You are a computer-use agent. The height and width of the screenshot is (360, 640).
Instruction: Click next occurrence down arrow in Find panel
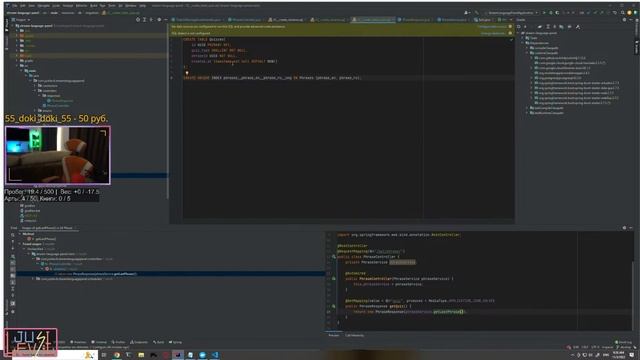[x=13, y=248]
